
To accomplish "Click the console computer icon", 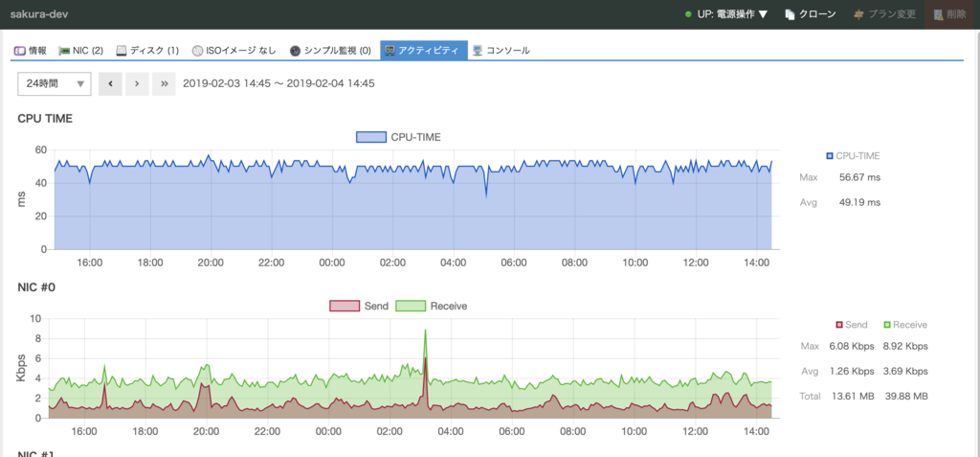I will [479, 51].
